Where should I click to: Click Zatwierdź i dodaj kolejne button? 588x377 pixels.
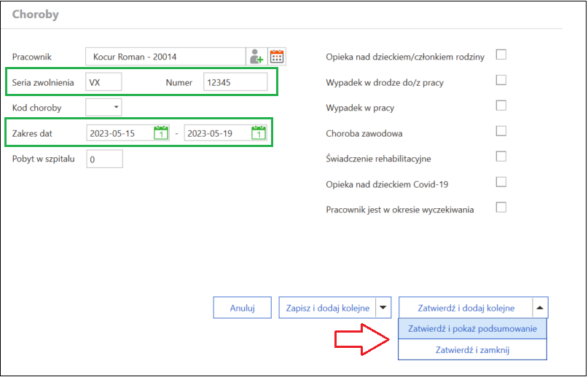click(466, 308)
